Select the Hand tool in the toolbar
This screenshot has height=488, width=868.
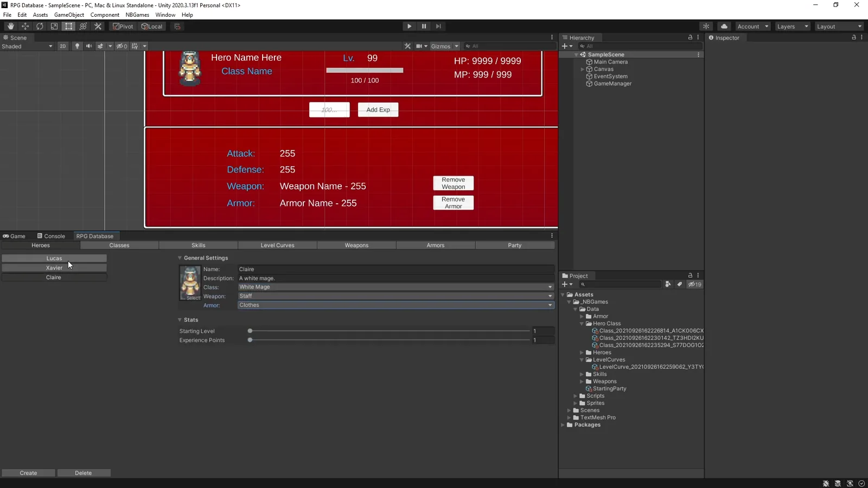(10, 26)
